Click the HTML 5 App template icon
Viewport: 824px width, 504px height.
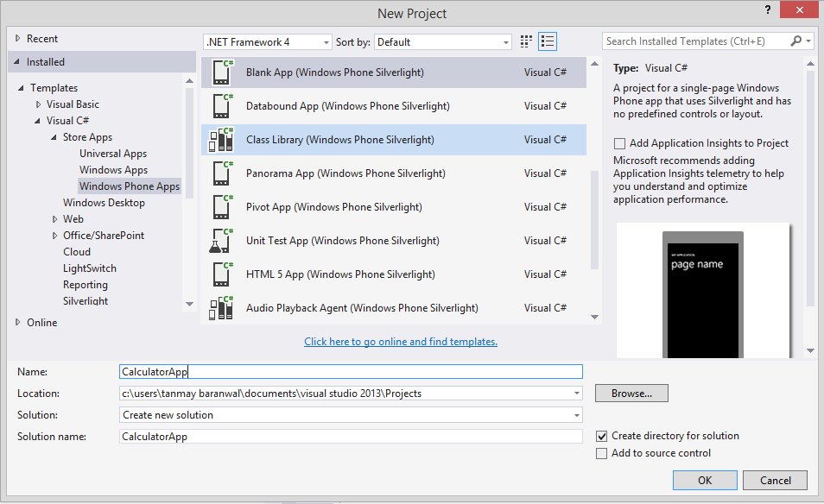coord(222,274)
